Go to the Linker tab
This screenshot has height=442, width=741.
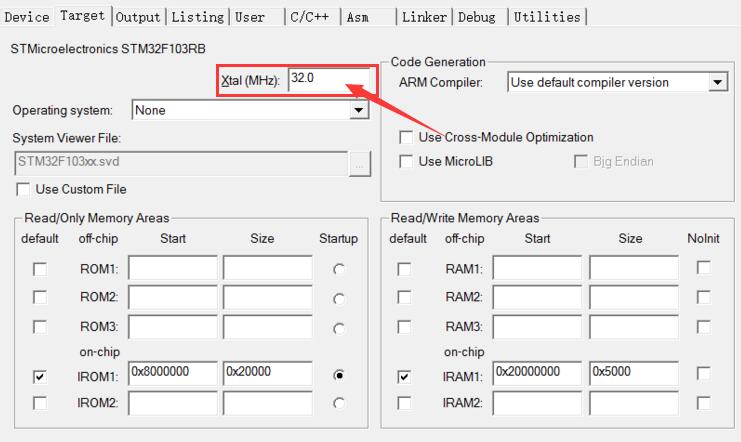tap(424, 17)
